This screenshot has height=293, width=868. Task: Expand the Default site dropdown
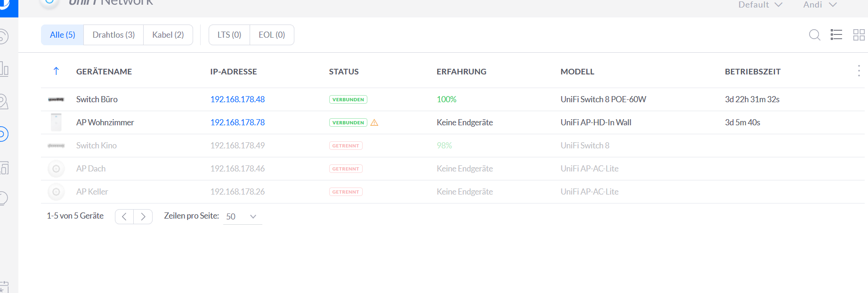click(760, 5)
